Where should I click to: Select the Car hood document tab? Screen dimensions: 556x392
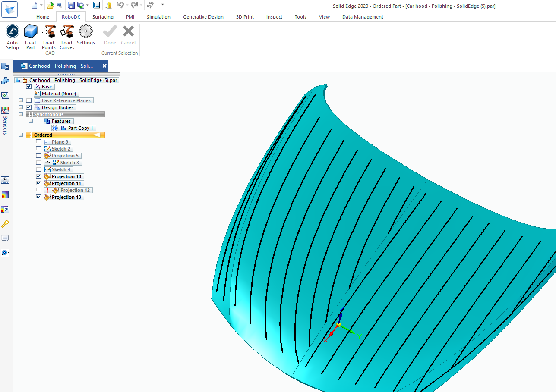(61, 66)
